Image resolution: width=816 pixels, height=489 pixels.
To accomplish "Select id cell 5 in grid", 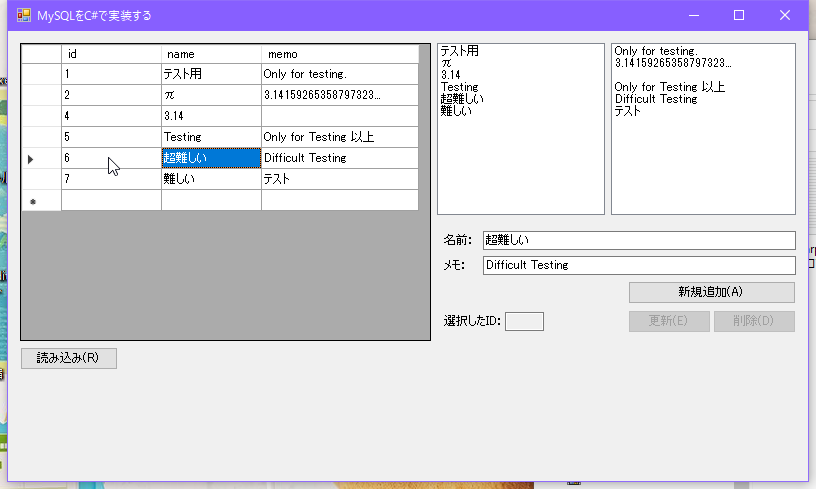I will [111, 137].
